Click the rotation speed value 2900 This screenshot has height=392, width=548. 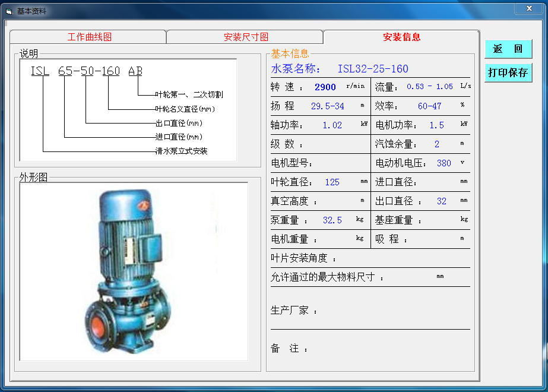click(x=325, y=87)
